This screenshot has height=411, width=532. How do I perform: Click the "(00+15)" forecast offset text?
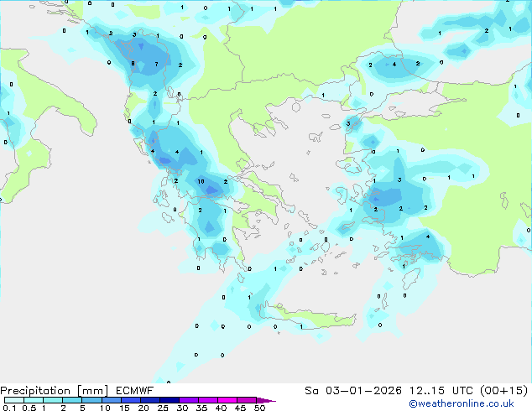(x=504, y=391)
